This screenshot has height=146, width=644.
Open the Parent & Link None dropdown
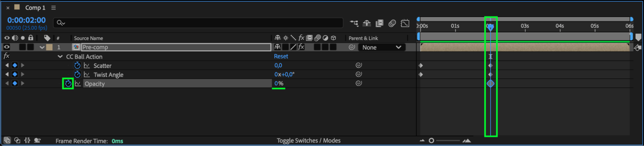381,47
